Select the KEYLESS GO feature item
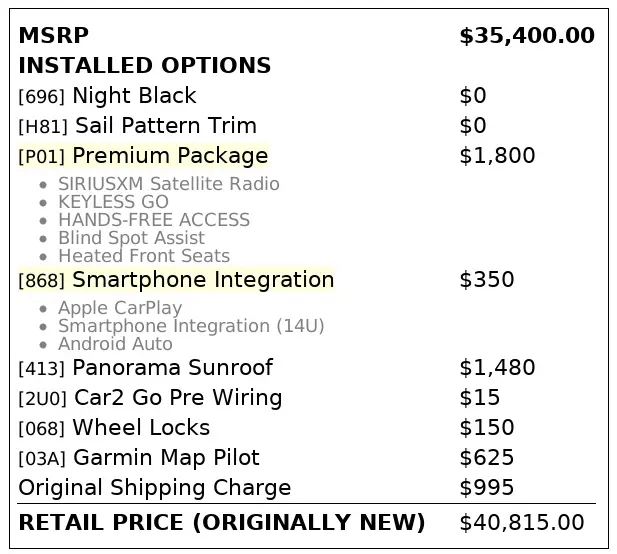Image resolution: width=617 pixels, height=554 pixels. point(113,202)
